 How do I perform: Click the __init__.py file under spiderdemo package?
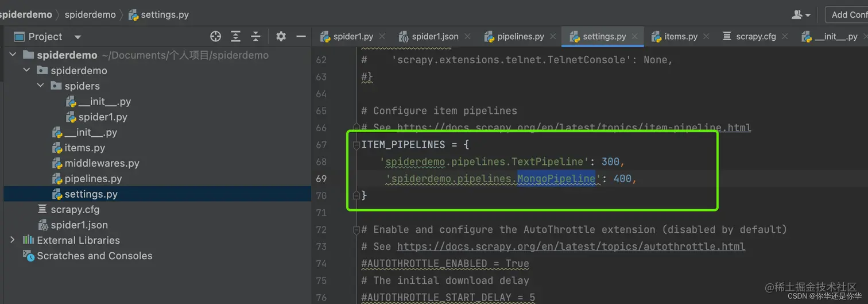84,132
